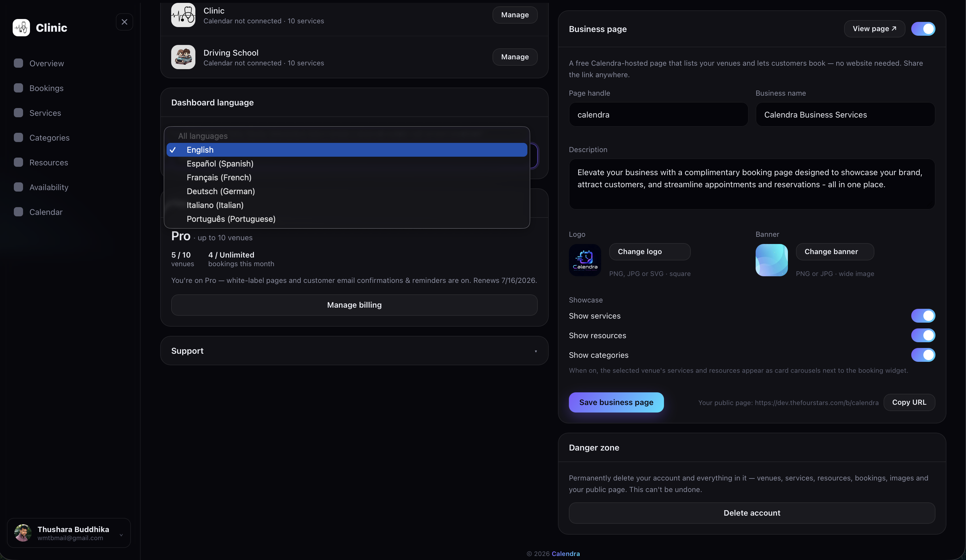Click the Availability icon in sidebar
The height and width of the screenshot is (560, 966).
coord(18,187)
